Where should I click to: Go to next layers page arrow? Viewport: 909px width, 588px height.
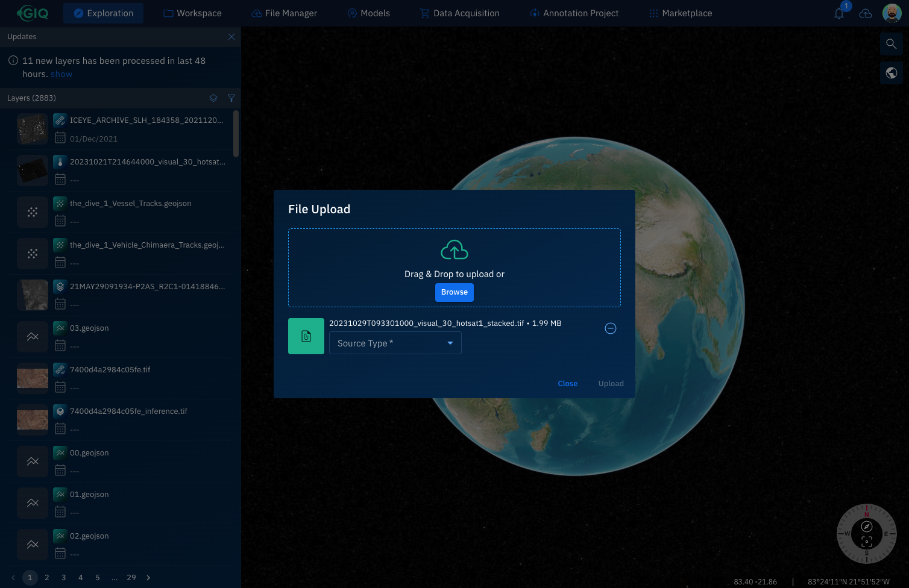(x=148, y=578)
